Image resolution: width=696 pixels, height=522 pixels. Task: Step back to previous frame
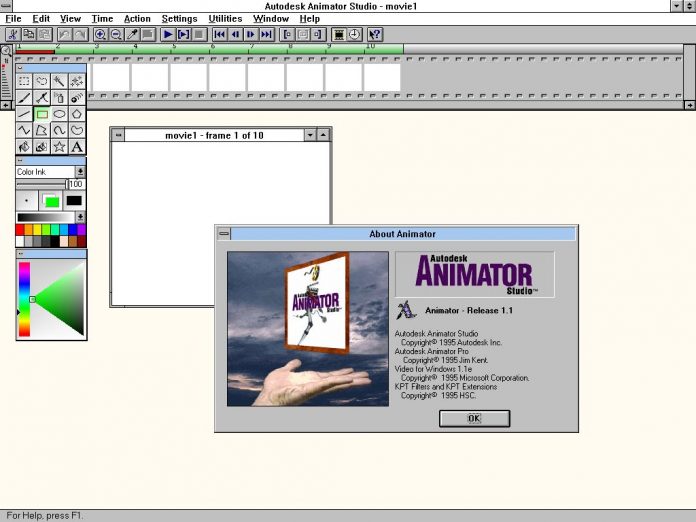235,35
